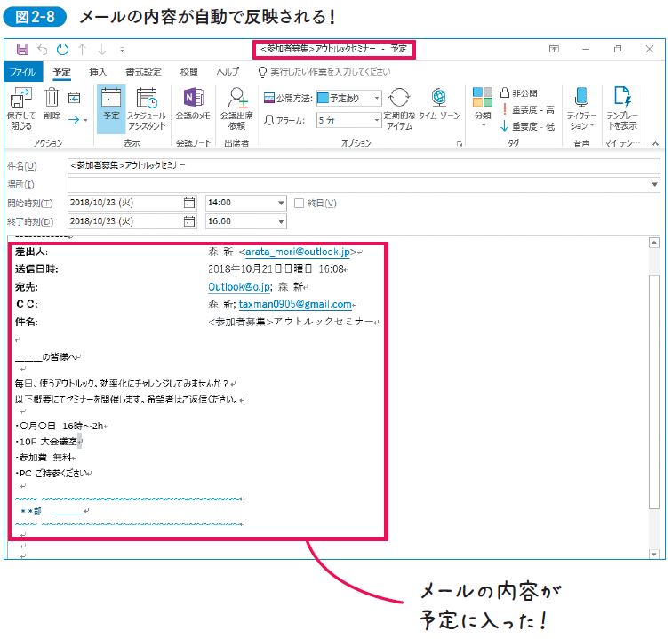Click 会議出席依頼 to invite attendees
Image resolution: width=672 pixels, height=639 pixels.
pos(236,108)
